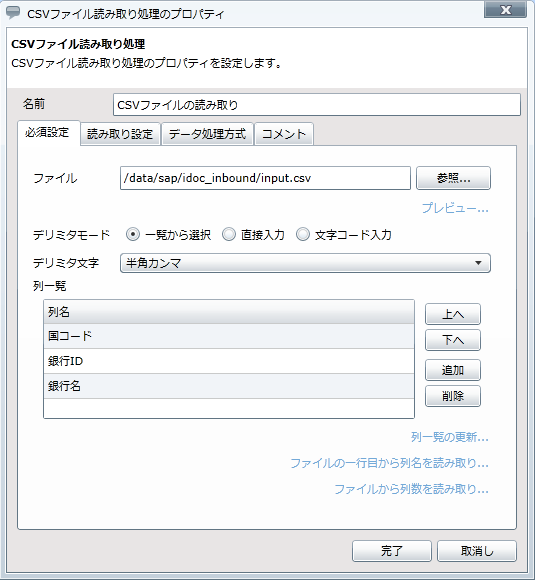Image resolution: width=535 pixels, height=580 pixels.
Task: Open the プレビュー... link
Action: pos(455,208)
